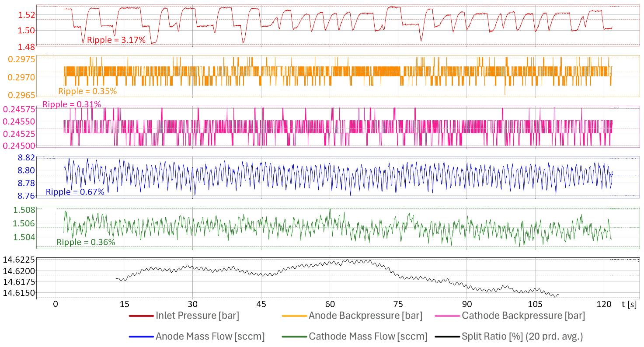The height and width of the screenshot is (347, 644).
Task: Click the Cathode Backpressure [bar] legend label
Action: pyautogui.click(x=523, y=316)
